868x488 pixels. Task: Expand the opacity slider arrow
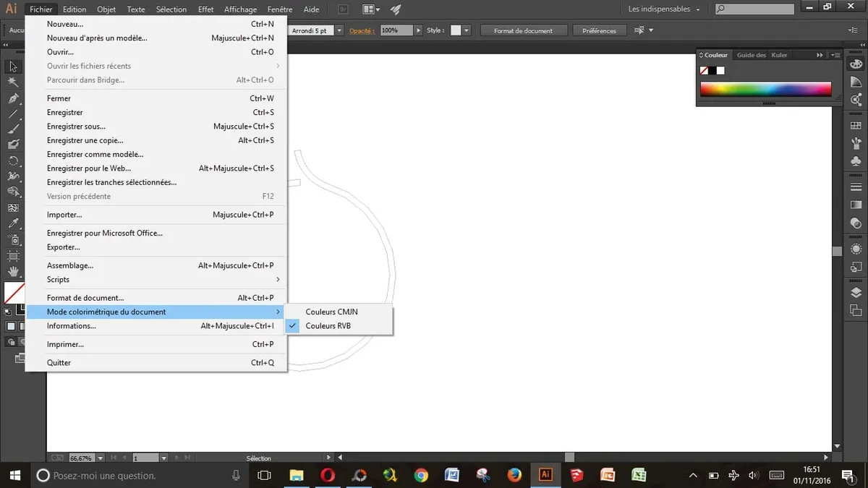coord(418,30)
